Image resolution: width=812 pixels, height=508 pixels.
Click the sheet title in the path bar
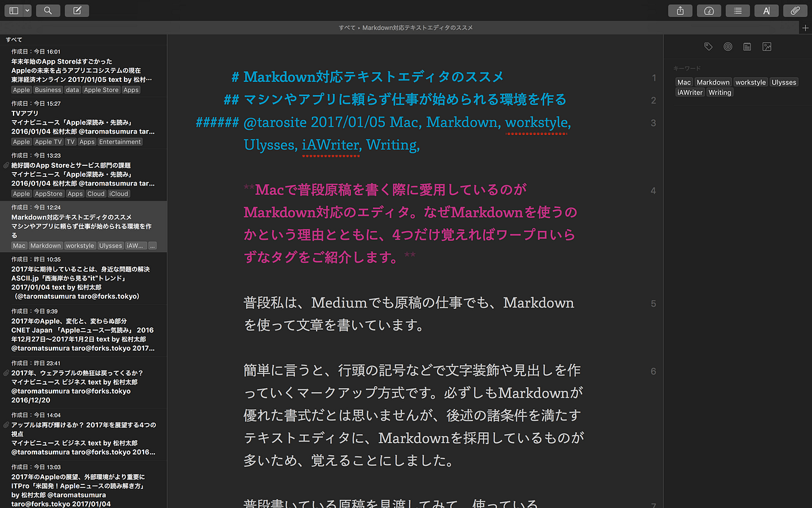click(x=418, y=28)
